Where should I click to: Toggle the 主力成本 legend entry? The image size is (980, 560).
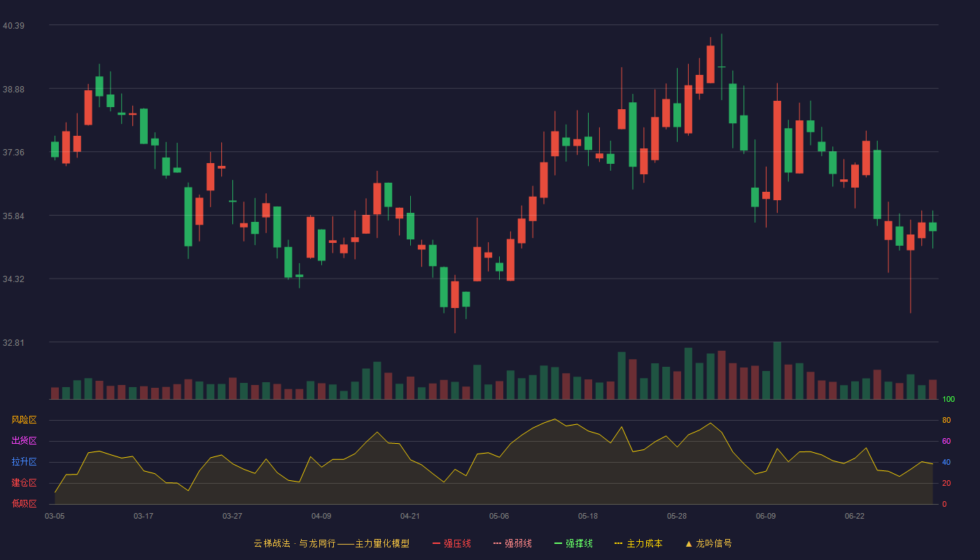pyautogui.click(x=638, y=543)
